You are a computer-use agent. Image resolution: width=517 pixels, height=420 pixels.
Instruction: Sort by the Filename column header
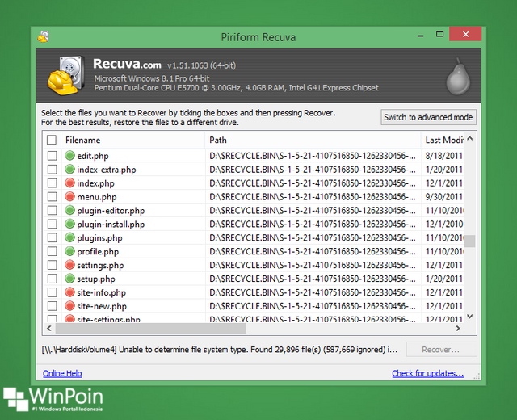click(x=132, y=140)
